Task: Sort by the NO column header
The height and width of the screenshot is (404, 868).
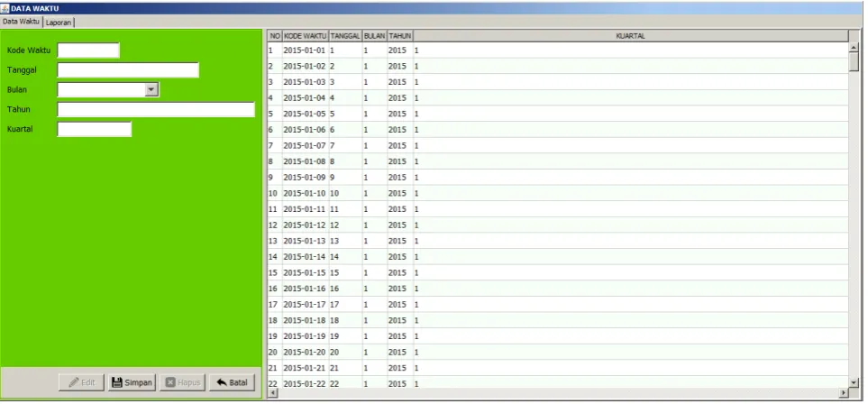Action: click(x=275, y=36)
